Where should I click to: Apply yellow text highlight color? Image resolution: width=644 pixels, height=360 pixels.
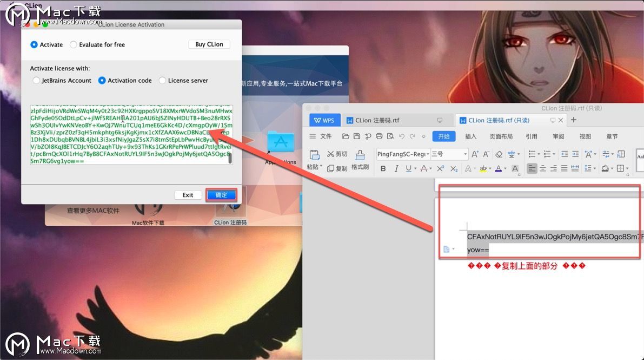[x=483, y=168]
